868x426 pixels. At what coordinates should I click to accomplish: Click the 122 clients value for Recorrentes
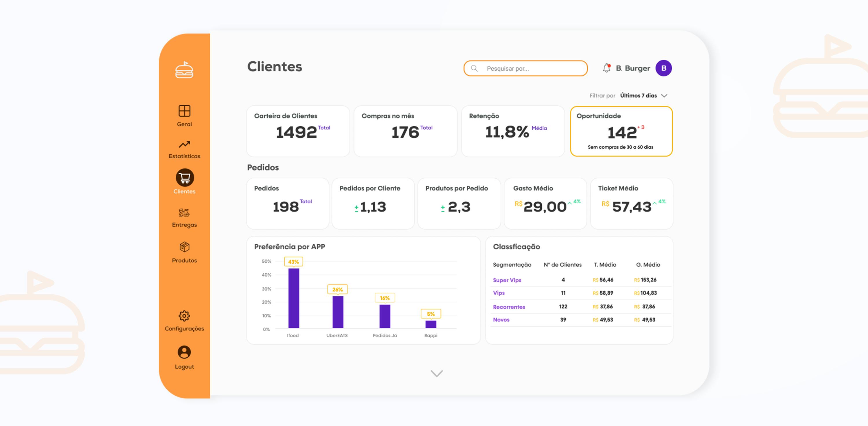click(563, 307)
